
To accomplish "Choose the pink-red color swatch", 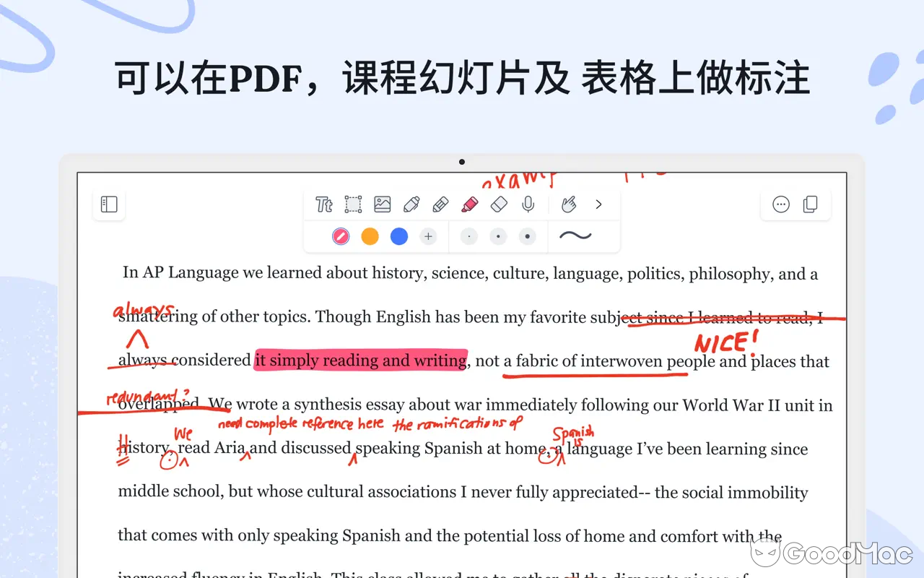I will pos(341,236).
